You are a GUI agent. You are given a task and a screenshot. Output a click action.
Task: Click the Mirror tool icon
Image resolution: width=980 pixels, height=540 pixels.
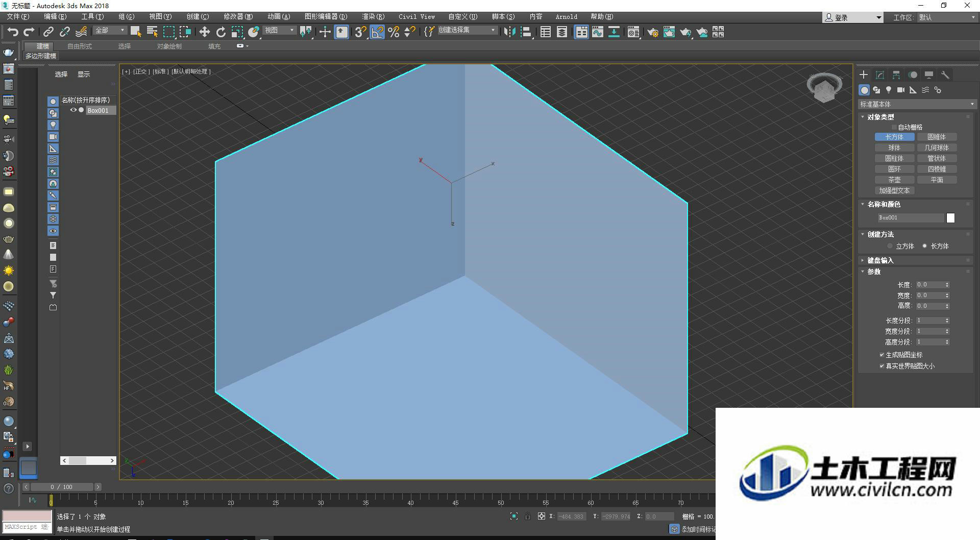click(509, 32)
